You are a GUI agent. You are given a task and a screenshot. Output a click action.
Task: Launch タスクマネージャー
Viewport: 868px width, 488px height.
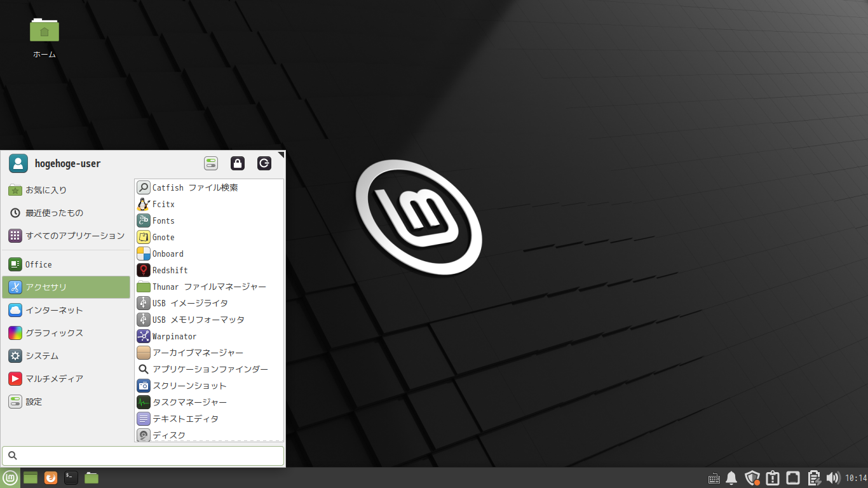pyautogui.click(x=209, y=402)
